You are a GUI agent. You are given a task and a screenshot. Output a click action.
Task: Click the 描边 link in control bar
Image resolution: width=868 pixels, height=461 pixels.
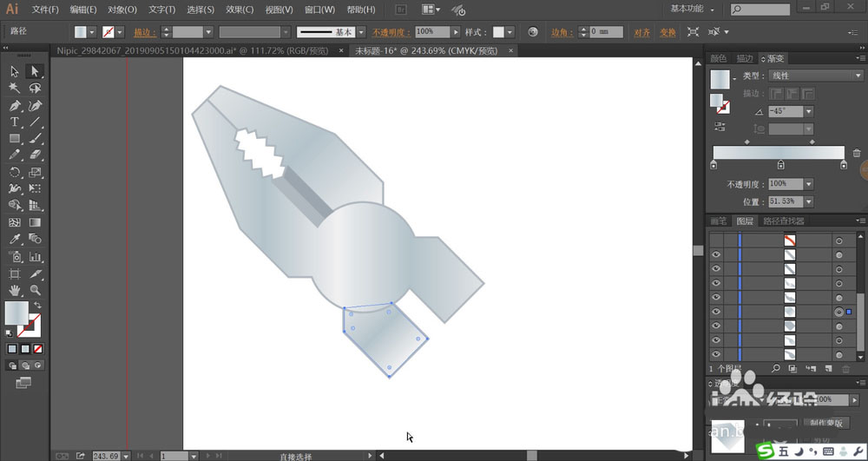point(144,33)
